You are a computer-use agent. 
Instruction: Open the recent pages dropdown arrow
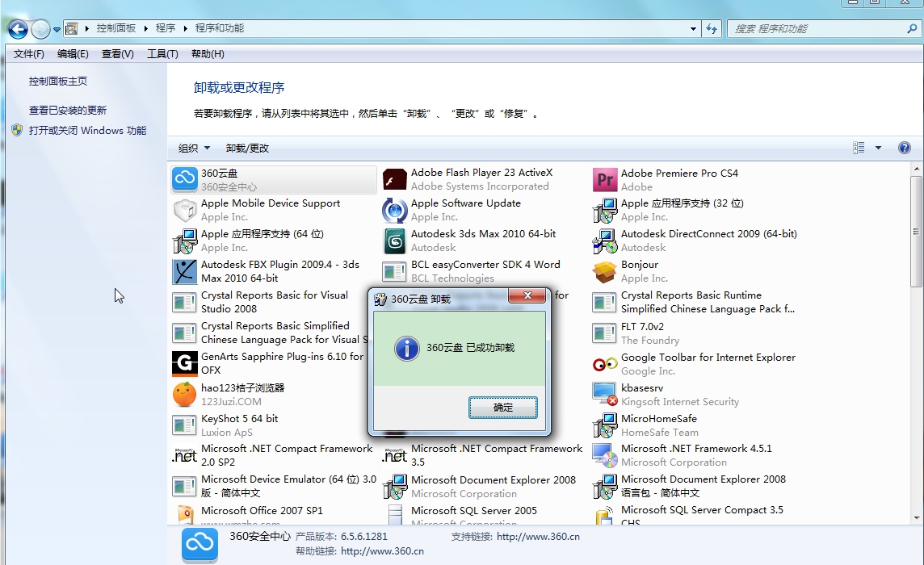57,29
